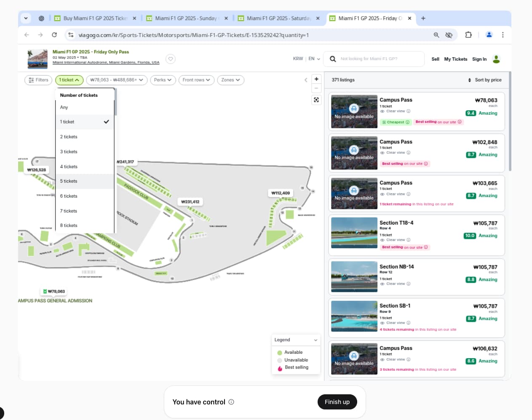Open Section T18-4 listing
This screenshot has height=420, width=532.
(417, 235)
